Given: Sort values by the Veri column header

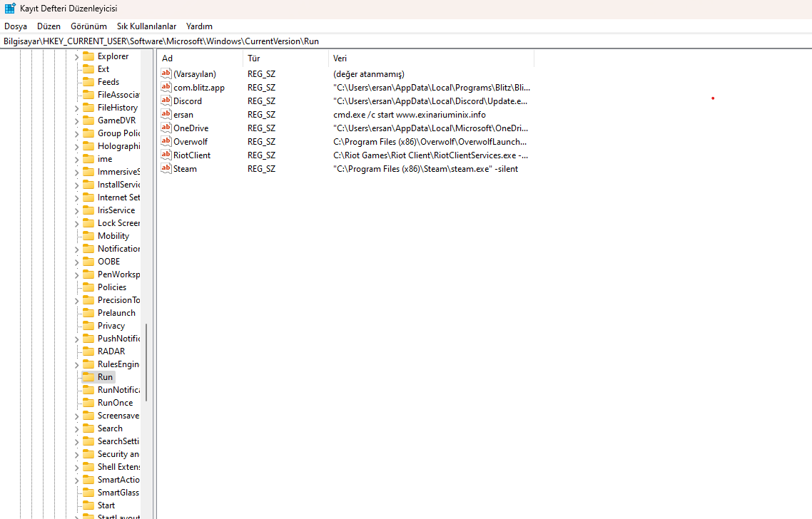Looking at the screenshot, I should (x=431, y=58).
